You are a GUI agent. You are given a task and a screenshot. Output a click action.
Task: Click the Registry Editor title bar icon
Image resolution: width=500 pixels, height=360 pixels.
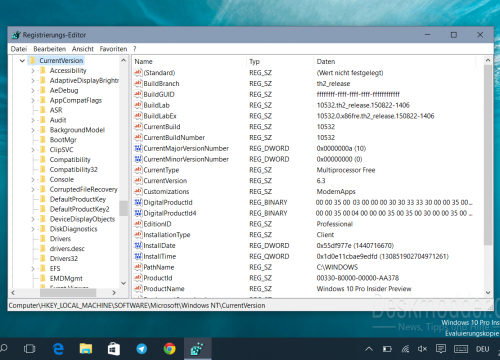(x=16, y=35)
